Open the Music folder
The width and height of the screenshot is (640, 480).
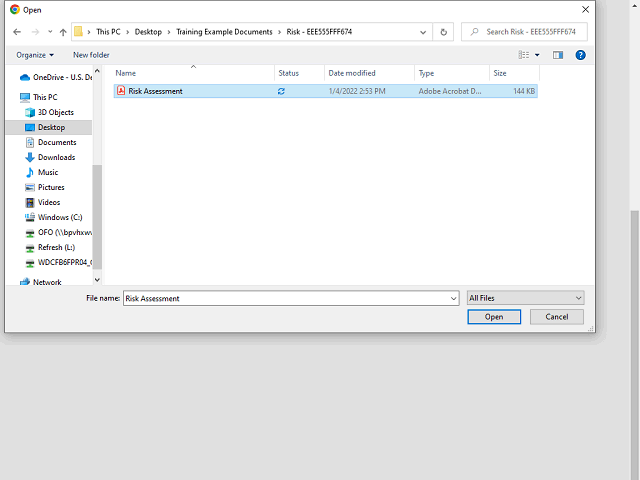tap(42, 172)
